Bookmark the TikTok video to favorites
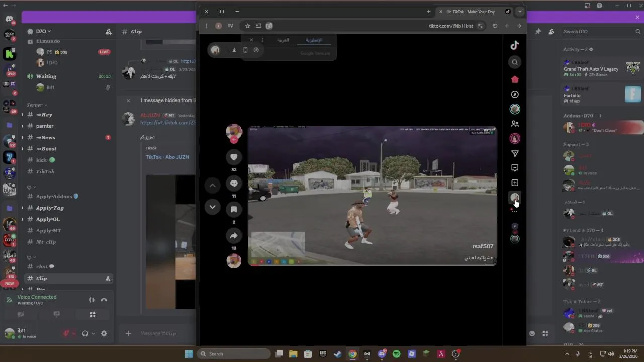The image size is (644, 362). [x=234, y=209]
